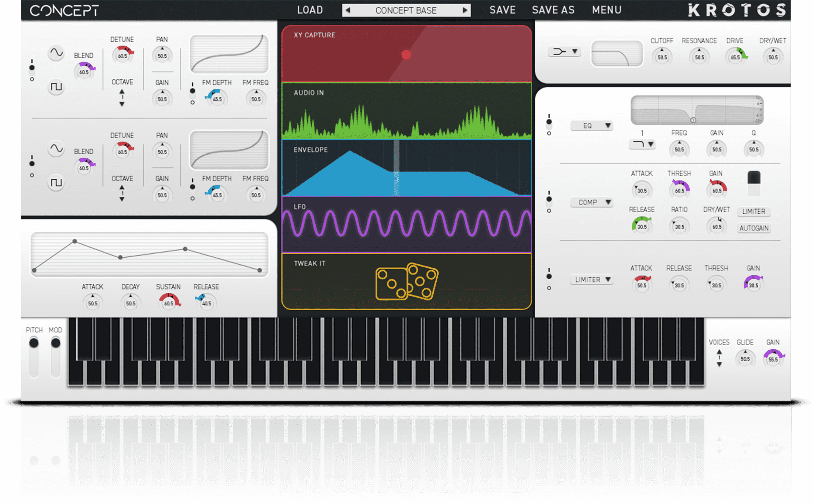
Task: Select square wave shape in top oscillator
Action: (x=56, y=87)
